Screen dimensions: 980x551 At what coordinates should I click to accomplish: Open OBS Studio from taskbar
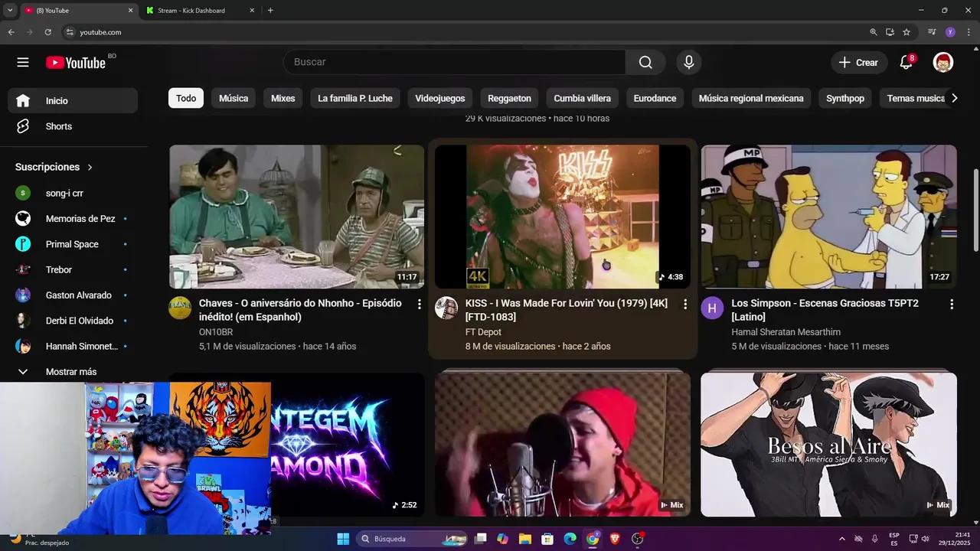pos(638,539)
